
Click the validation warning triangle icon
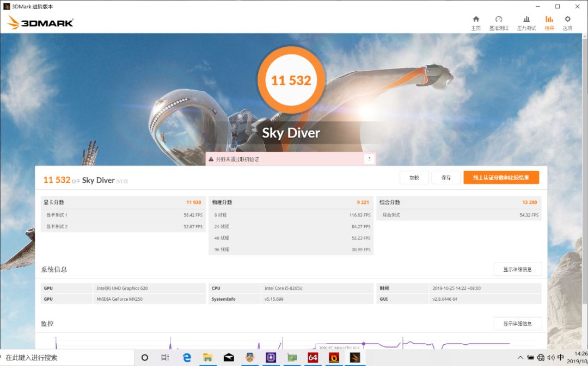click(211, 159)
